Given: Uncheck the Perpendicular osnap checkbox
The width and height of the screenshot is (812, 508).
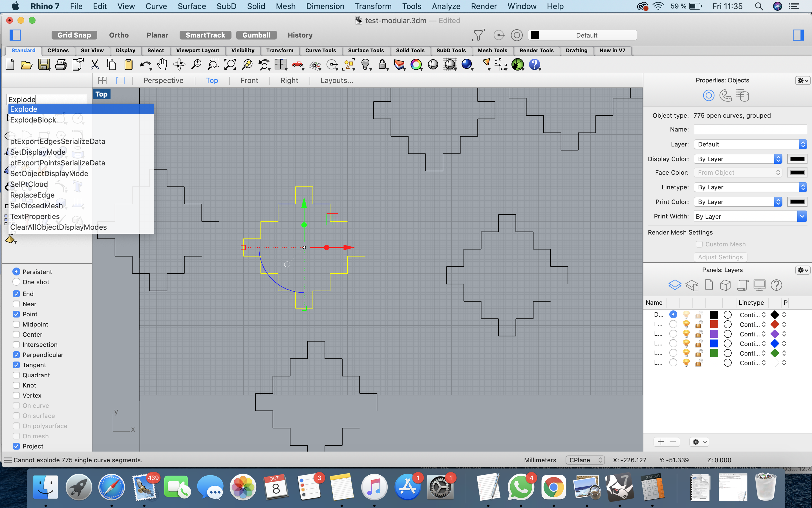Looking at the screenshot, I should [x=16, y=355].
